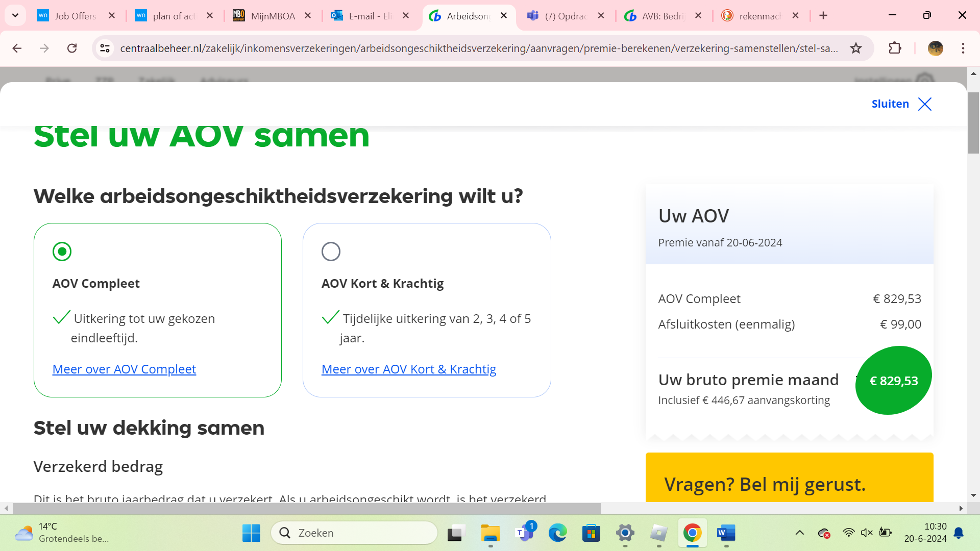
Task: Close the Job Offers tab
Action: pyautogui.click(x=112, y=16)
